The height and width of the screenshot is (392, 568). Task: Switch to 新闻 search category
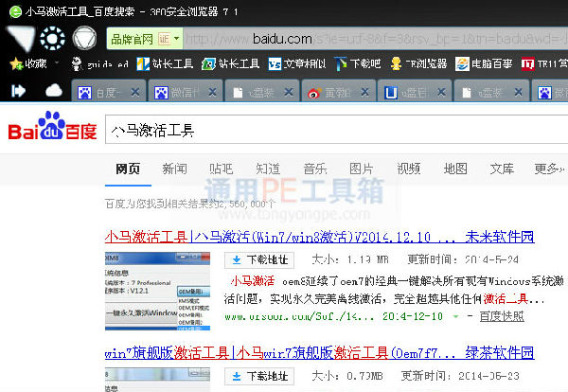174,169
